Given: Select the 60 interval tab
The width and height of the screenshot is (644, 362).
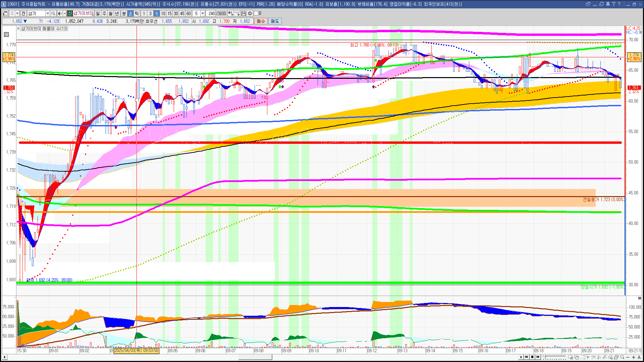Looking at the screenshot, I should (189, 13).
